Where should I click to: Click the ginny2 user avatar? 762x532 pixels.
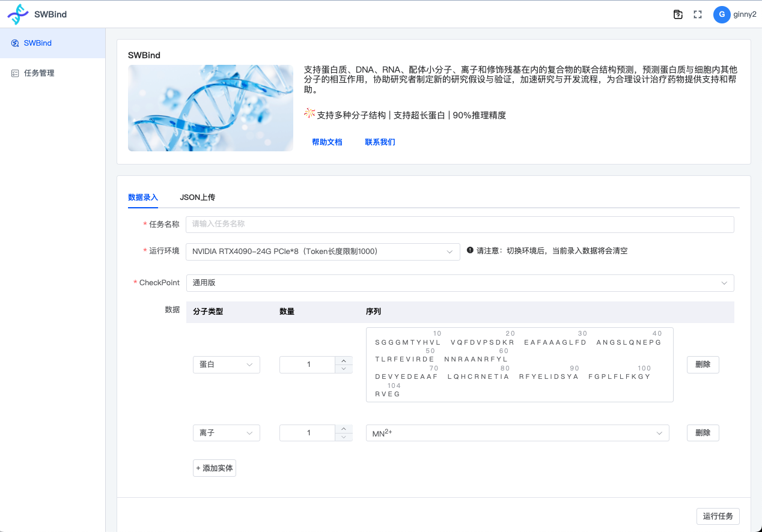coord(722,14)
